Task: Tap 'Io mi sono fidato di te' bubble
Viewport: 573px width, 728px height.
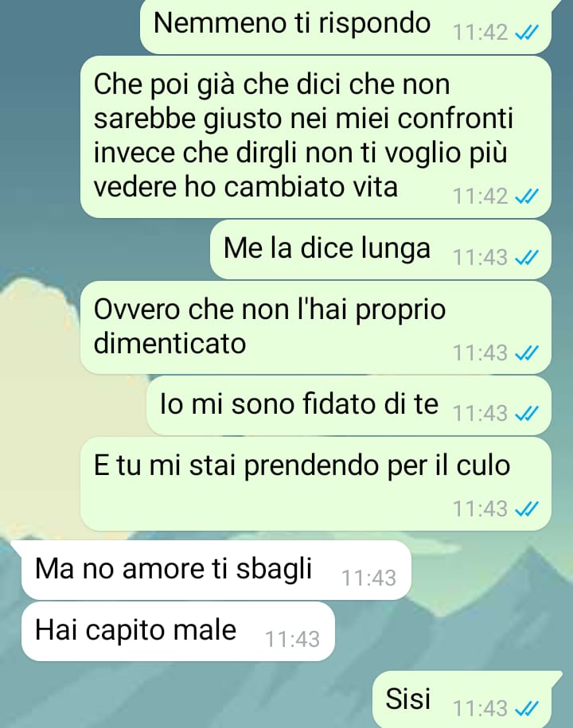Action: click(349, 406)
